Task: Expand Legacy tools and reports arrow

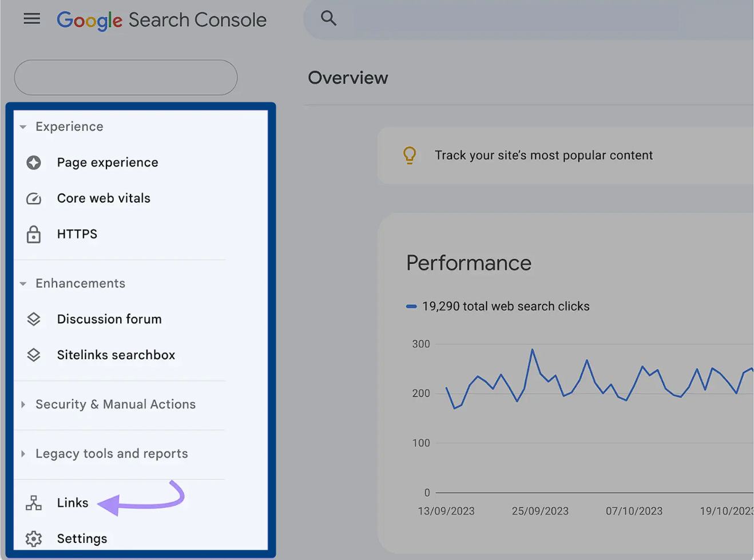Action: pos(23,454)
